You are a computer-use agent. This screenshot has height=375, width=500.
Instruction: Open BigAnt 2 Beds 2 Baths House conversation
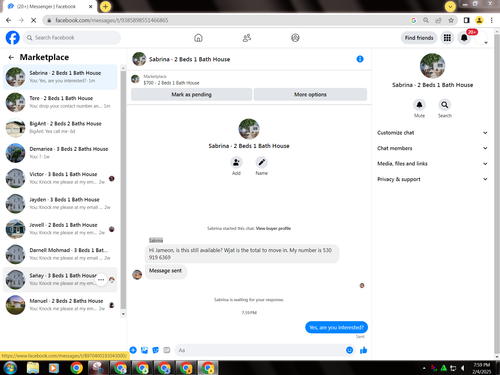click(60, 127)
